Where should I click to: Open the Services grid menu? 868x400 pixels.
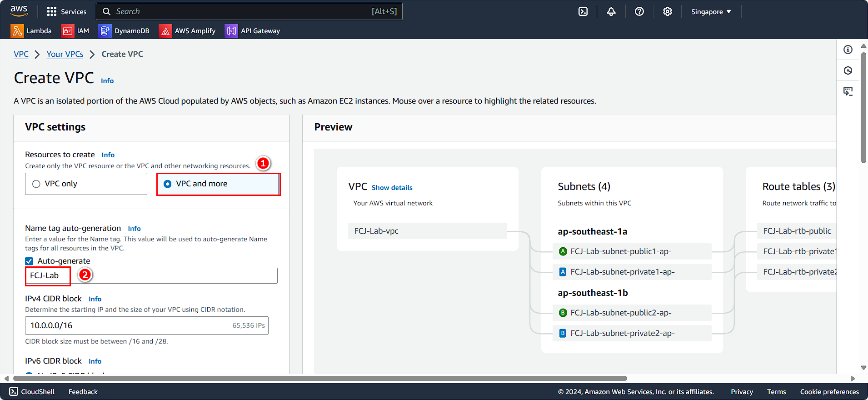pyautogui.click(x=66, y=11)
